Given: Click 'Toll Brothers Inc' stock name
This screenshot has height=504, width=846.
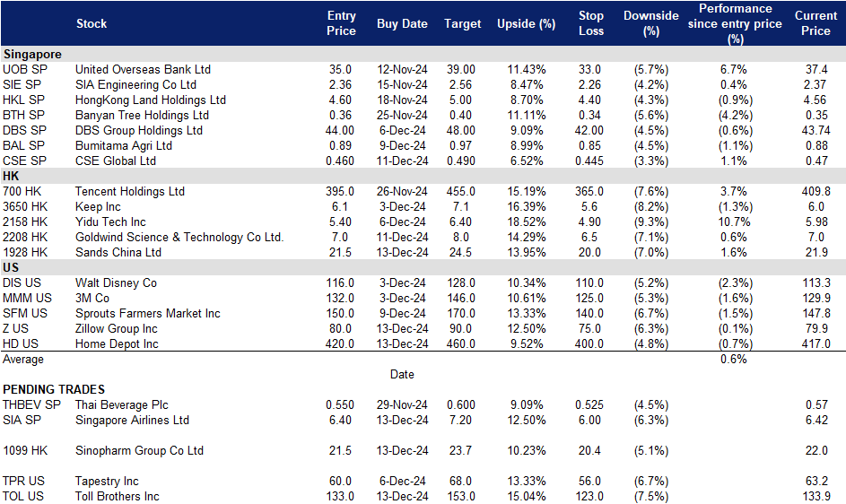Looking at the screenshot, I should point(118,496).
